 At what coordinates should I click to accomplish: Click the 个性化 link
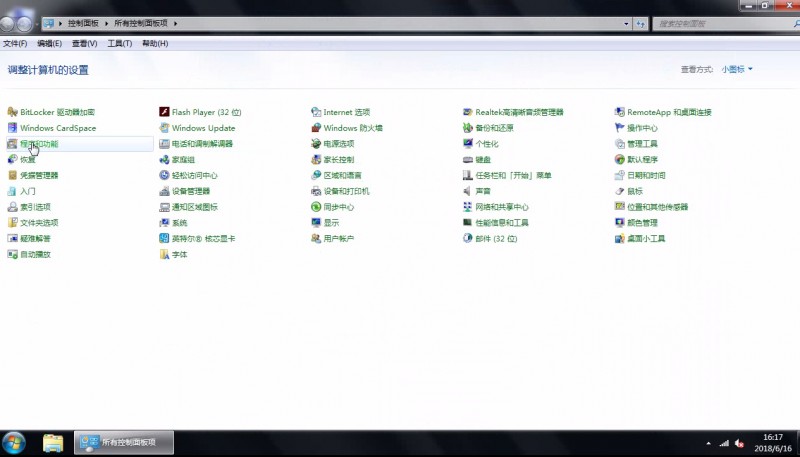click(x=487, y=144)
